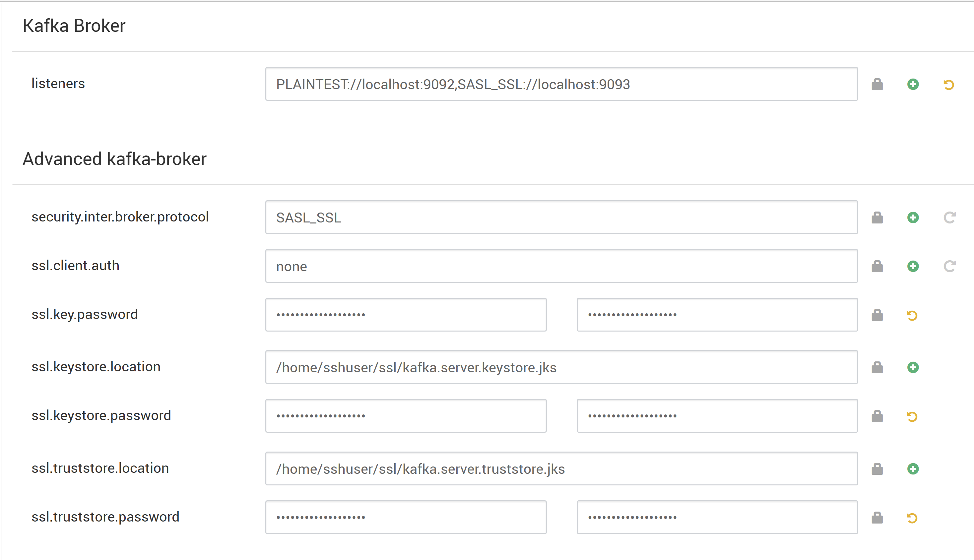This screenshot has width=974, height=560.
Task: Click green plus icon for ssl.client.auth
Action: pos(913,266)
